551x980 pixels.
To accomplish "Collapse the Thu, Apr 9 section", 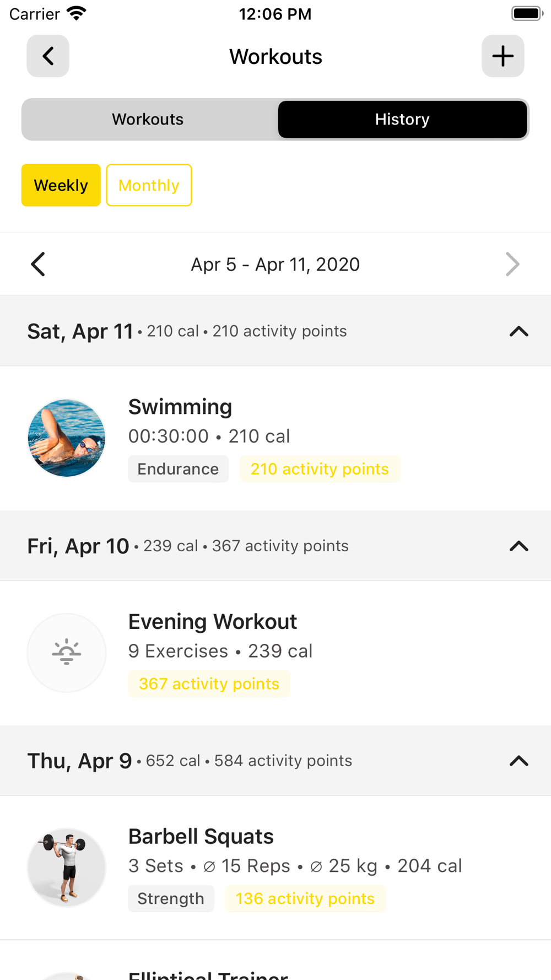I will click(518, 761).
